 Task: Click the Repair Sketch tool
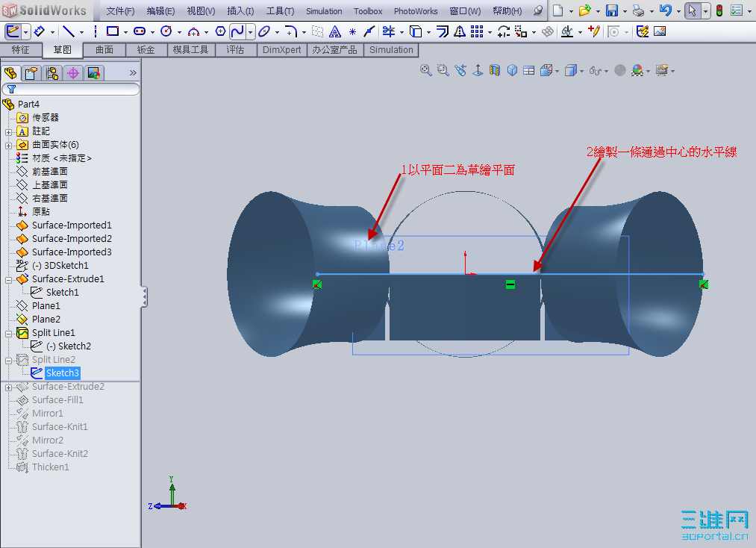pyautogui.click(x=595, y=32)
